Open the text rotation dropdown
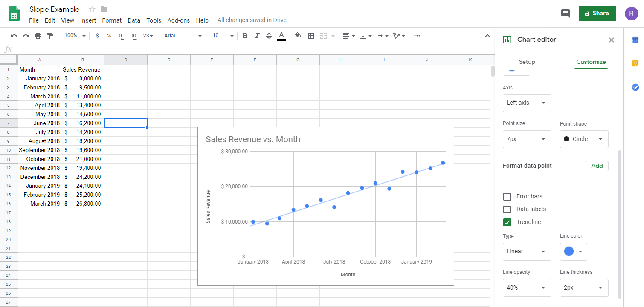Image resolution: width=644 pixels, height=307 pixels. [398, 36]
